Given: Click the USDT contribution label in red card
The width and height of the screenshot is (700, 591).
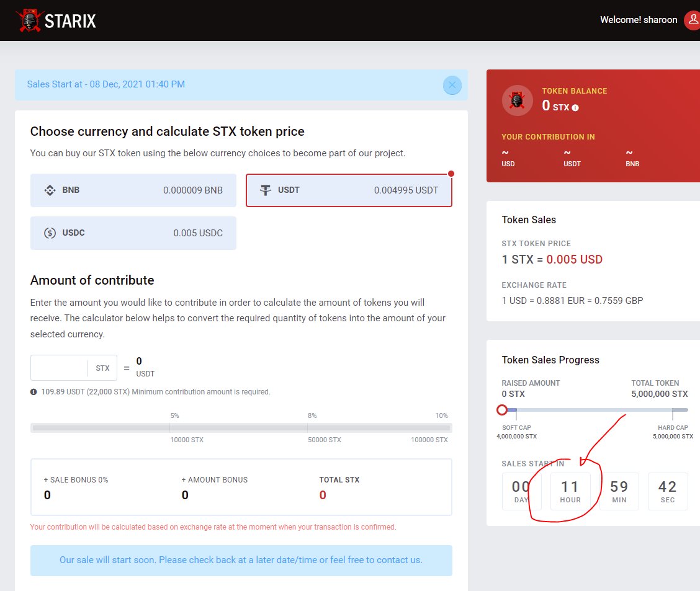Looking at the screenshot, I should (572, 164).
